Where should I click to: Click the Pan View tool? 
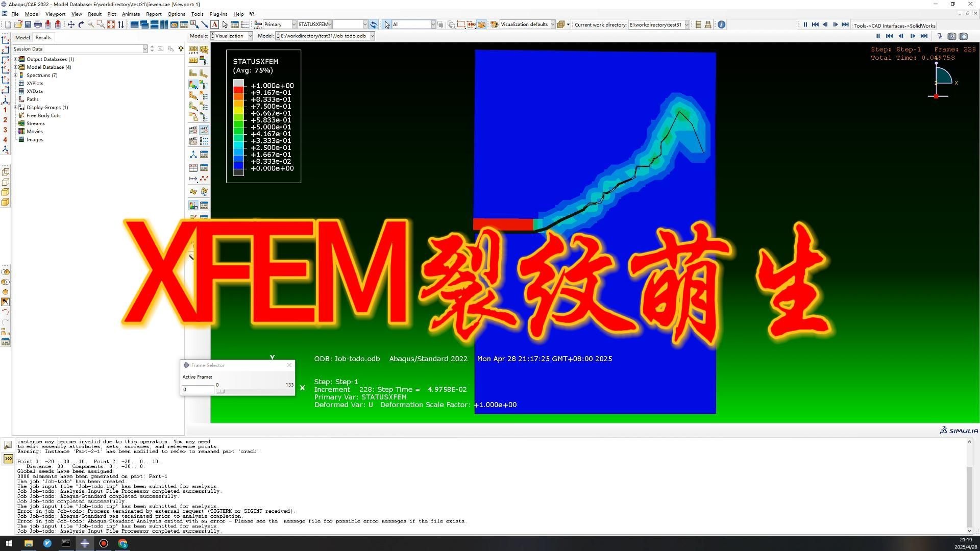click(x=71, y=24)
